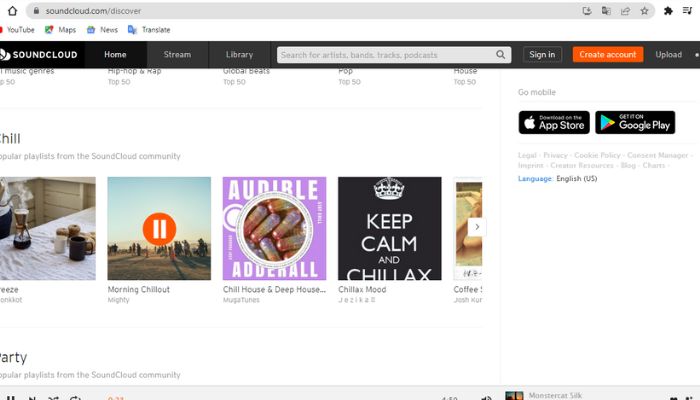Open Home tab
This screenshot has width=700, height=400.
(x=115, y=54)
